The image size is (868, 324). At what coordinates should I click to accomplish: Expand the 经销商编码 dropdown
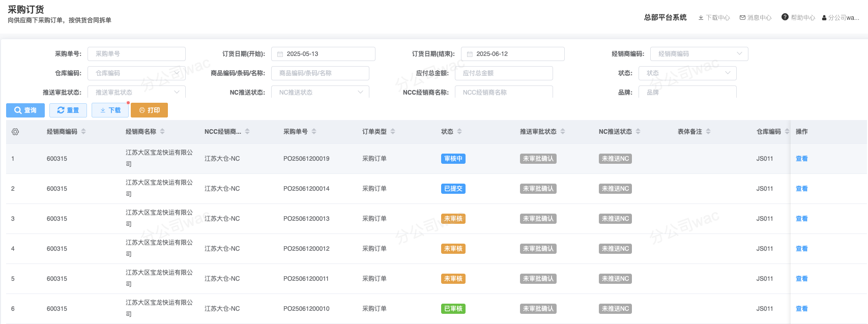[699, 54]
